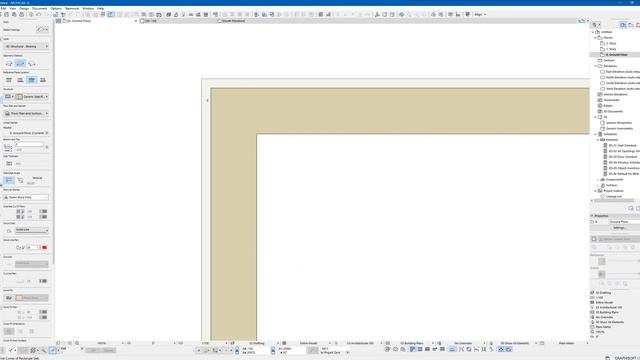Screen dimensions: 640x360
Task: Select 0. Ground Floor in the Navigator
Action: pos(616,55)
